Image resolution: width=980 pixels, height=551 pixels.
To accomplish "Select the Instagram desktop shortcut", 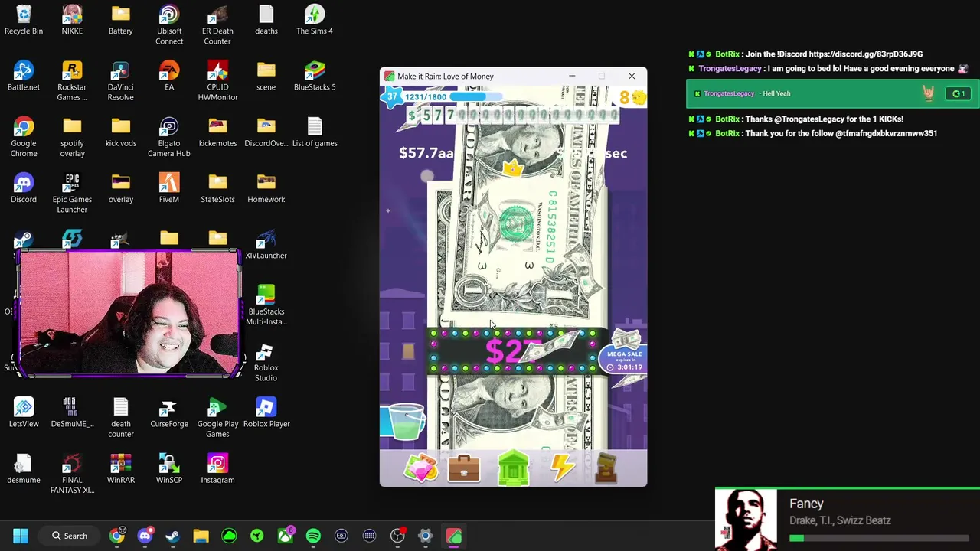I will click(x=217, y=468).
